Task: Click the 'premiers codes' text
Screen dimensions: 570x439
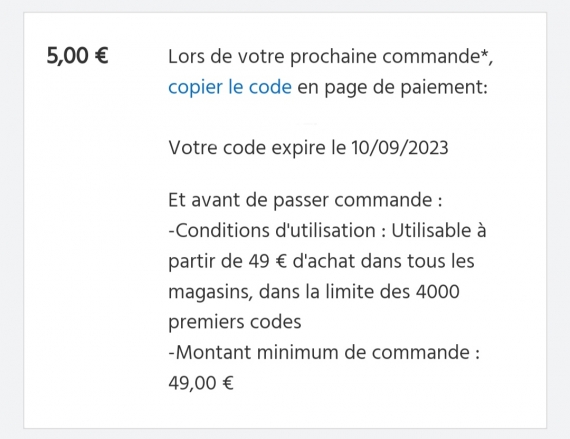Action: [235, 322]
